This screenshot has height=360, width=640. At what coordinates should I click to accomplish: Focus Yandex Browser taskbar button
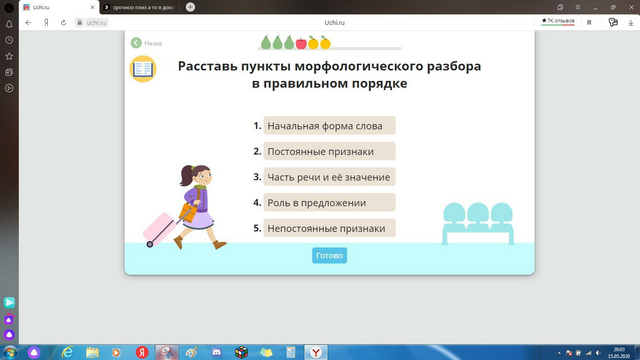tap(316, 352)
